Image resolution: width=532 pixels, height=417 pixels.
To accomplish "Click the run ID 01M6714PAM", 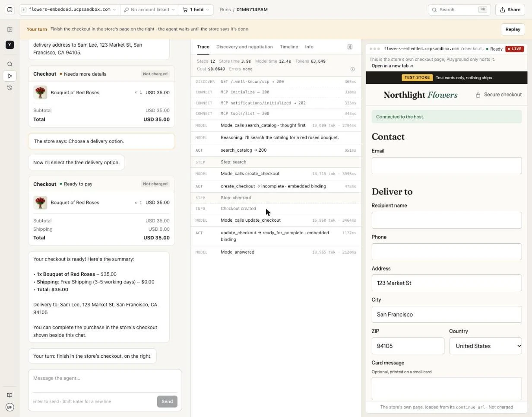I will (x=252, y=10).
